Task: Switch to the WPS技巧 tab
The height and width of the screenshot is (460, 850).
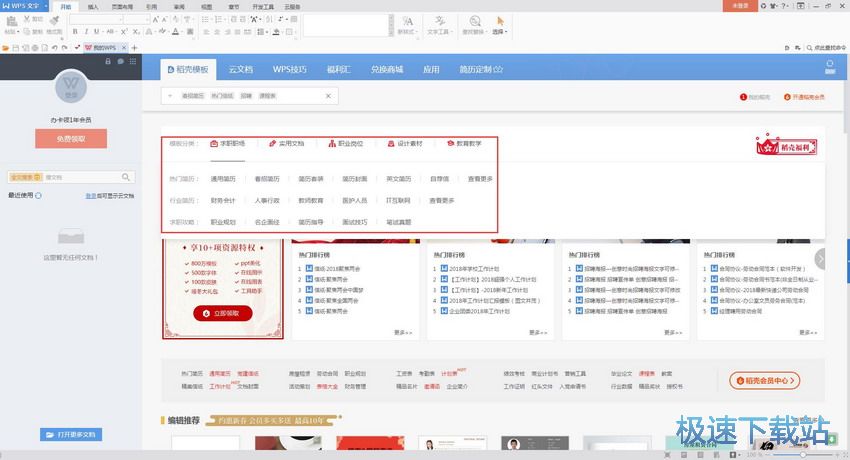Action: click(289, 69)
